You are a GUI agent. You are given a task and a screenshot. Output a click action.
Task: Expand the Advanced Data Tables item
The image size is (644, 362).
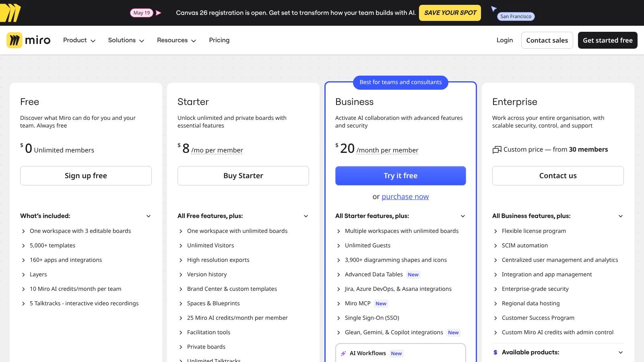point(378,274)
